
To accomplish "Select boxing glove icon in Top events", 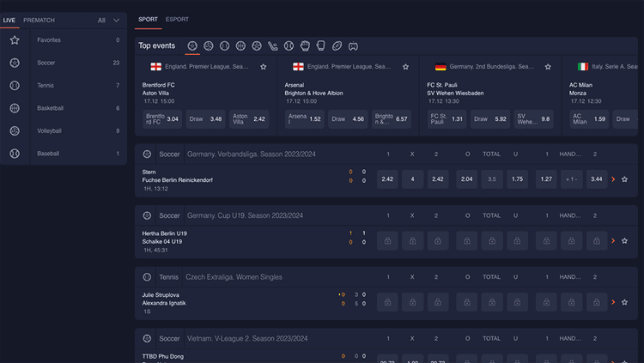I will [x=321, y=46].
